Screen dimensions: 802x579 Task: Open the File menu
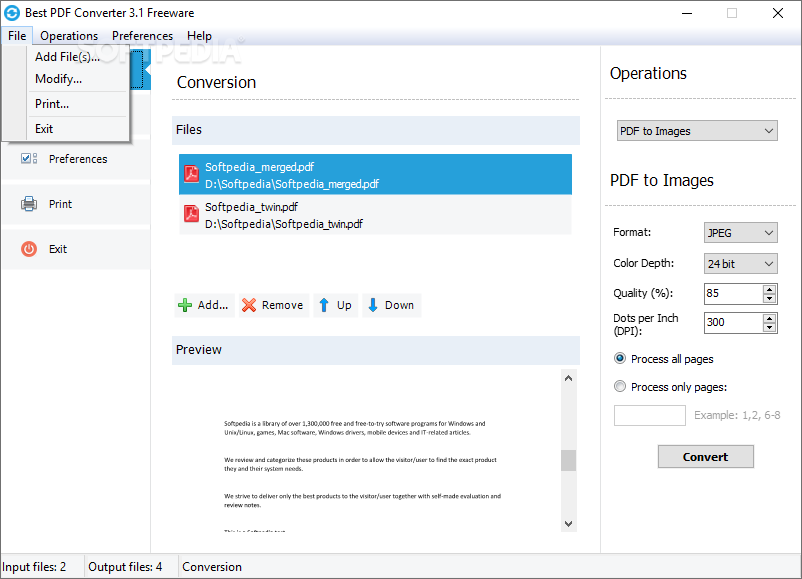pos(17,36)
